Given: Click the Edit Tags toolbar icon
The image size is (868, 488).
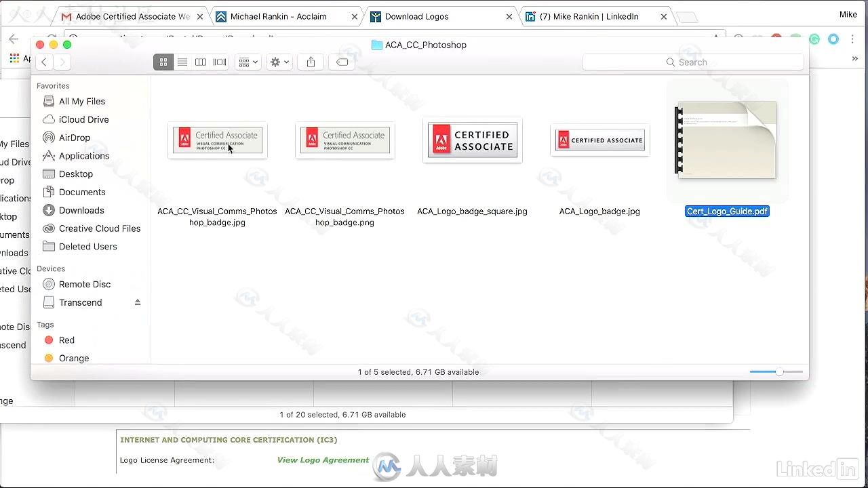Looking at the screenshot, I should (342, 62).
